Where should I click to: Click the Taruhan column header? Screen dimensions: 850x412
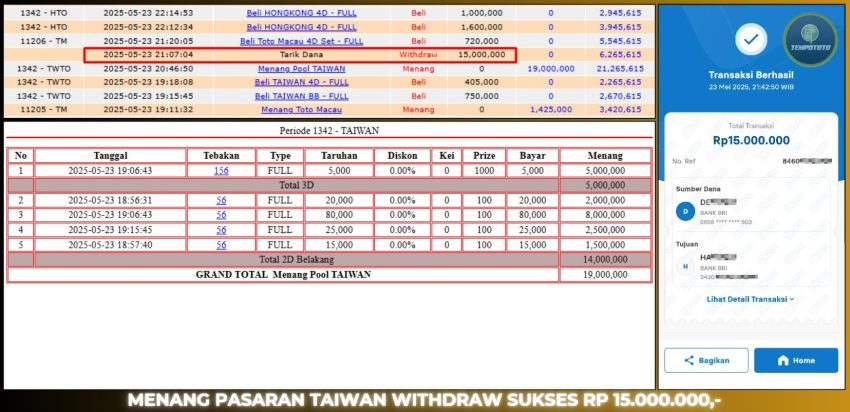[339, 156]
